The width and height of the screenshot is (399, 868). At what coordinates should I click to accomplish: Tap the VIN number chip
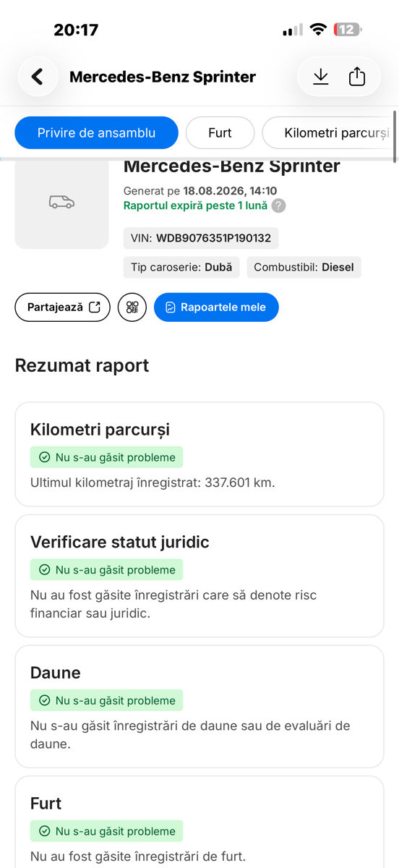pyautogui.click(x=201, y=238)
